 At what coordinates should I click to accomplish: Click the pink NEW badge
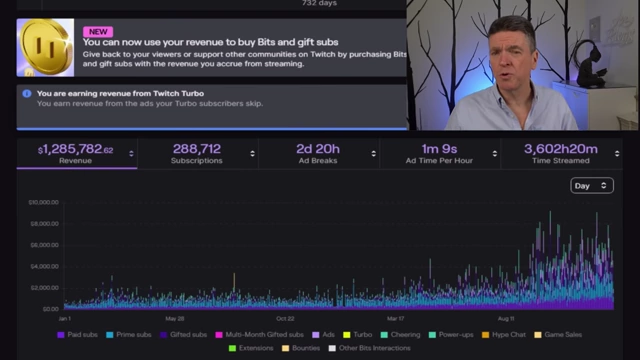point(98,32)
